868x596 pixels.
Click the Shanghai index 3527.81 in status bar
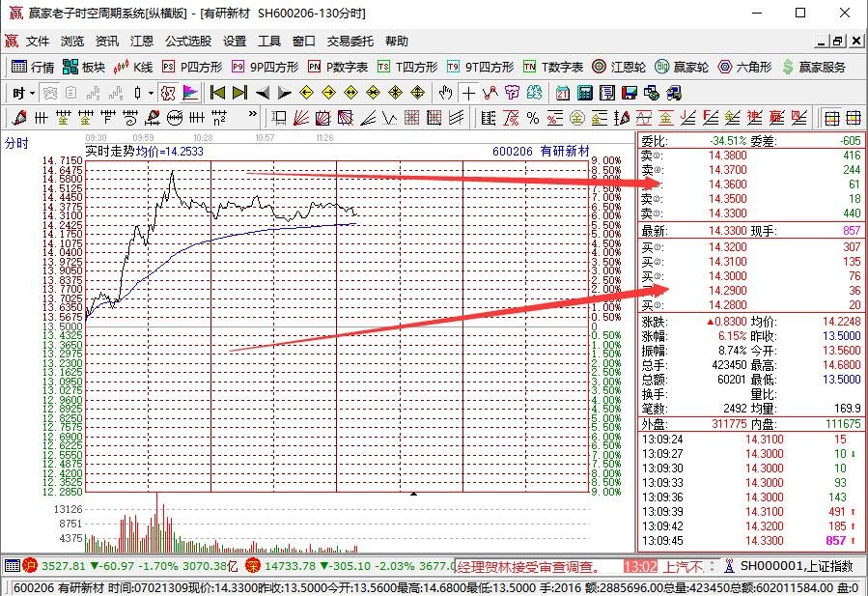pyautogui.click(x=64, y=566)
